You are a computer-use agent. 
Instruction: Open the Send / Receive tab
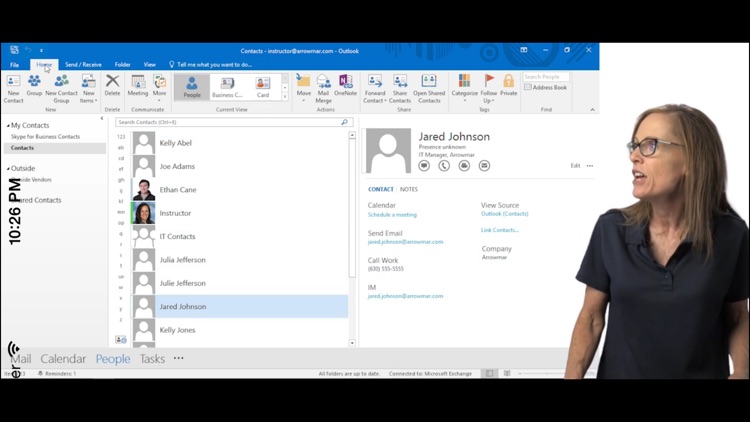click(x=83, y=65)
